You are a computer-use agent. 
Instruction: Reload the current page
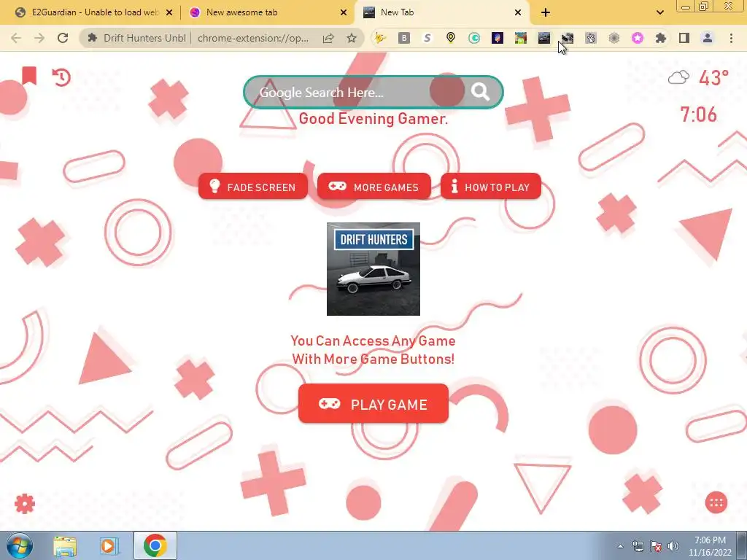pos(63,38)
